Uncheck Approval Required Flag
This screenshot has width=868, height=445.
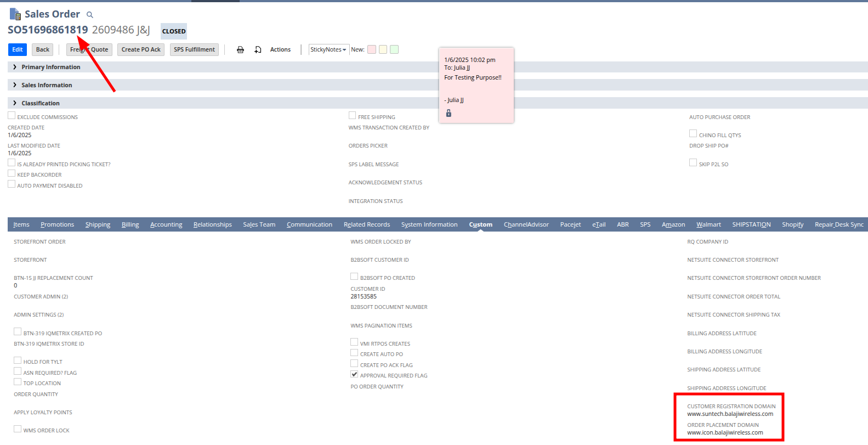[x=354, y=374]
